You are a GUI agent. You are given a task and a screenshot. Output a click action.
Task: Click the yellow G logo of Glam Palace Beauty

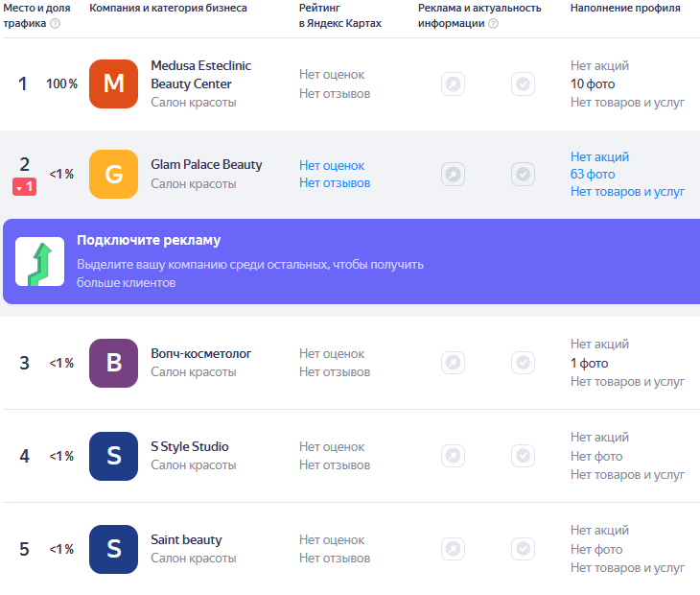113,175
